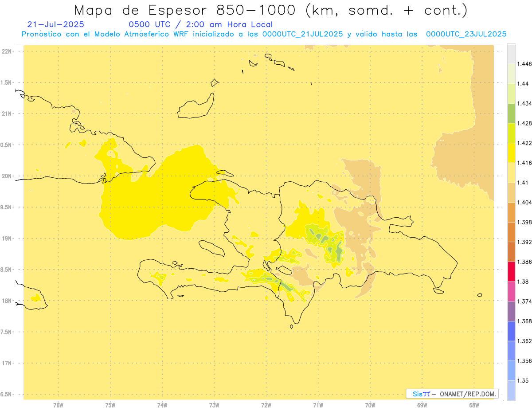This screenshot has height=411, width=532.
Task: Select the colorbar label 1.38
Action: click(523, 281)
